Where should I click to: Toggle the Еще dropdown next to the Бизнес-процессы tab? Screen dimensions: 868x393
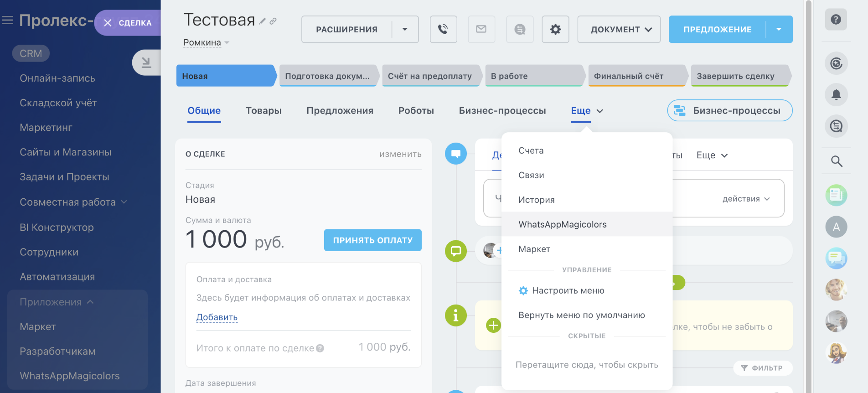click(x=587, y=111)
